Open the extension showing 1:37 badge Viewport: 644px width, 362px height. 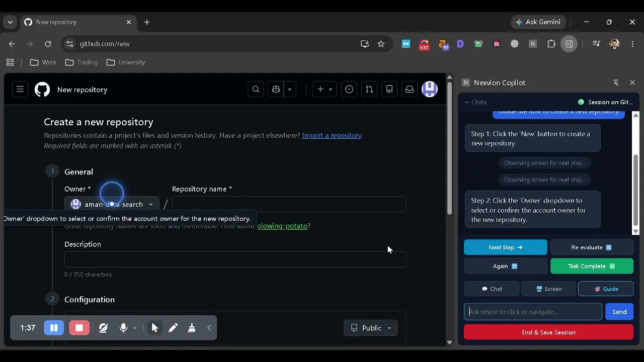(424, 45)
